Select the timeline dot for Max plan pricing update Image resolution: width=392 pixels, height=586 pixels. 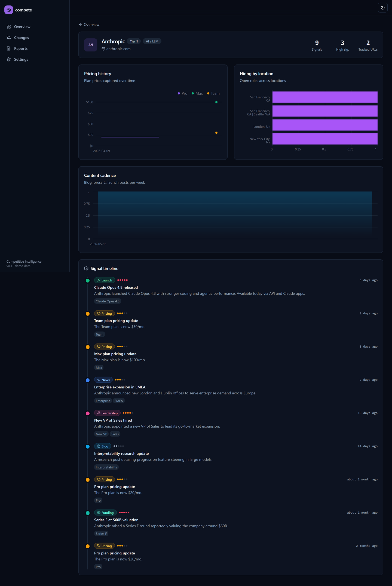88,347
